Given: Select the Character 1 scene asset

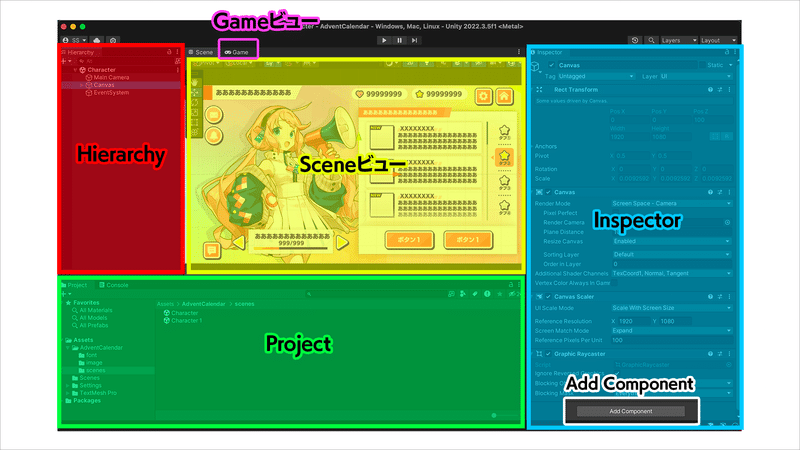Looking at the screenshot, I should click(183, 321).
